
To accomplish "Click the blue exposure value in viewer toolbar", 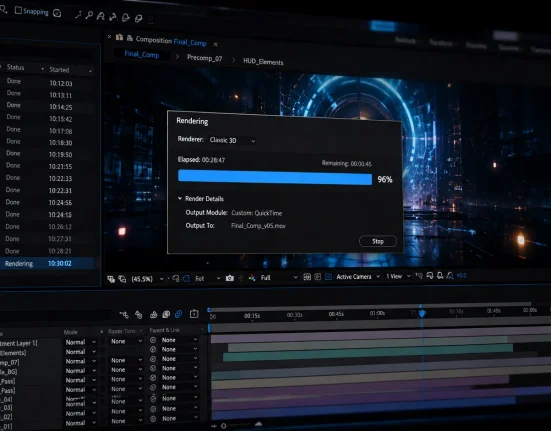I will 462,275.
